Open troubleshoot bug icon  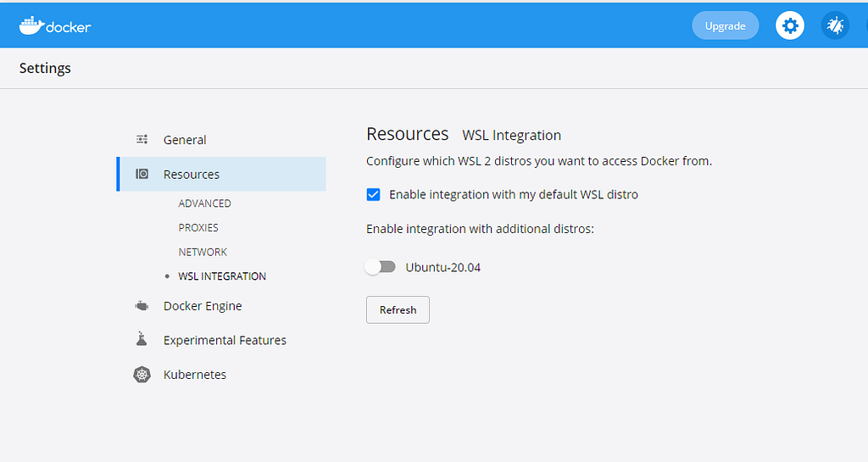tap(835, 25)
